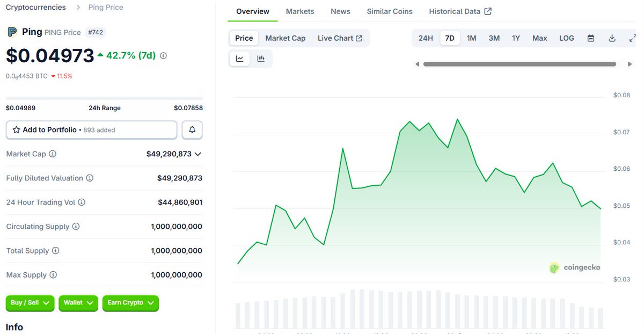
Task: Switch to the News tab
Action: point(340,11)
